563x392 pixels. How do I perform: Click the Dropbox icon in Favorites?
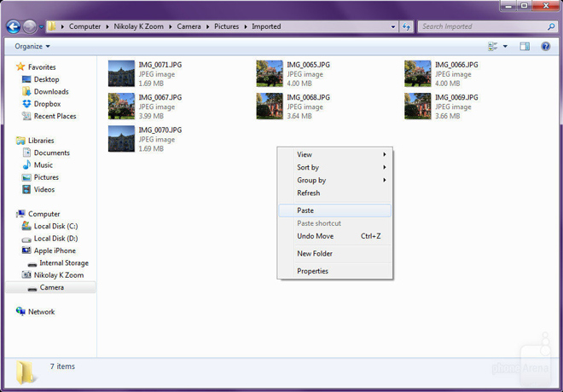[26, 104]
